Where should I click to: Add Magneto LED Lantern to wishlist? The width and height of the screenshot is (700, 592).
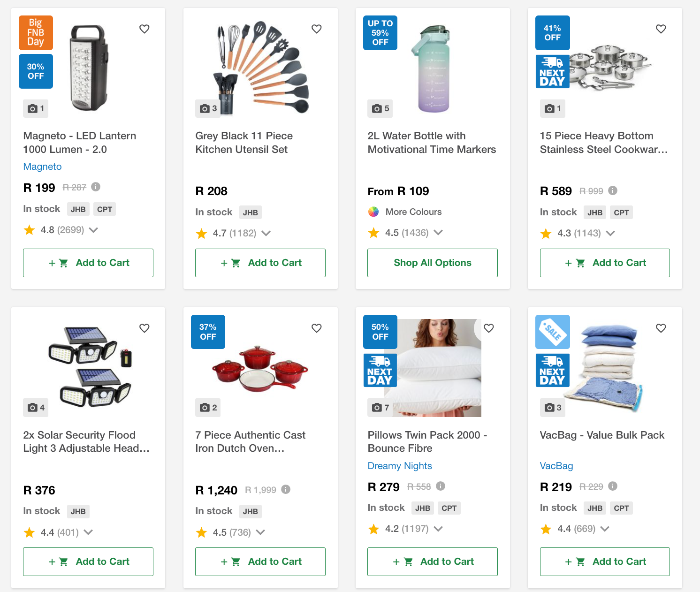coord(145,29)
